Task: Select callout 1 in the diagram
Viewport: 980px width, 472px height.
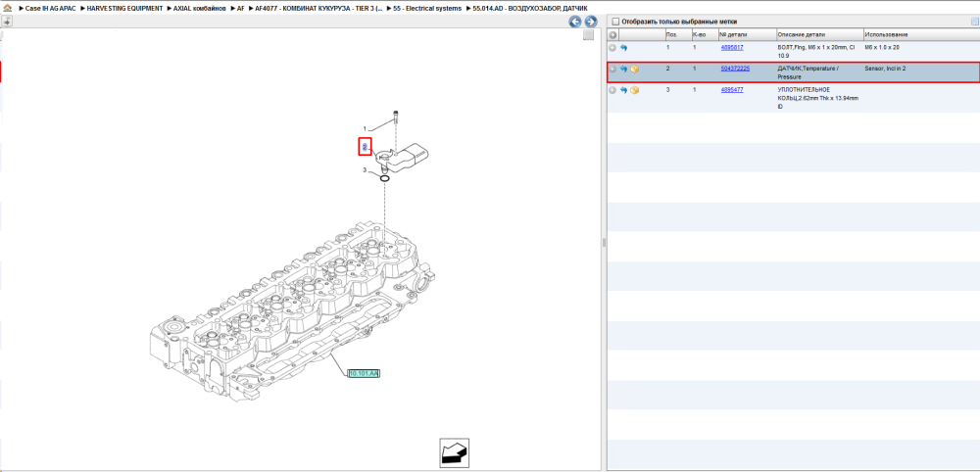Action: (x=365, y=128)
